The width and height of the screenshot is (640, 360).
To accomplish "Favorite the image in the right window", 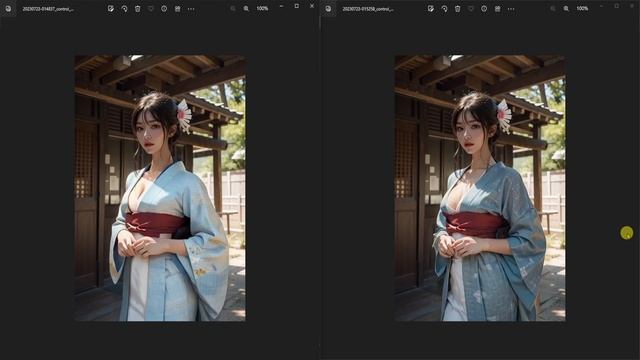I will point(471,9).
